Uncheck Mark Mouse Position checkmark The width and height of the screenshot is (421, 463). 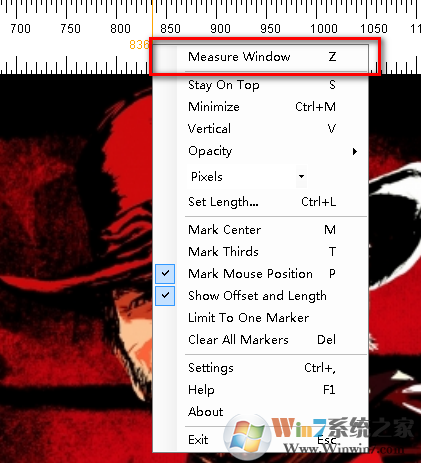(165, 273)
